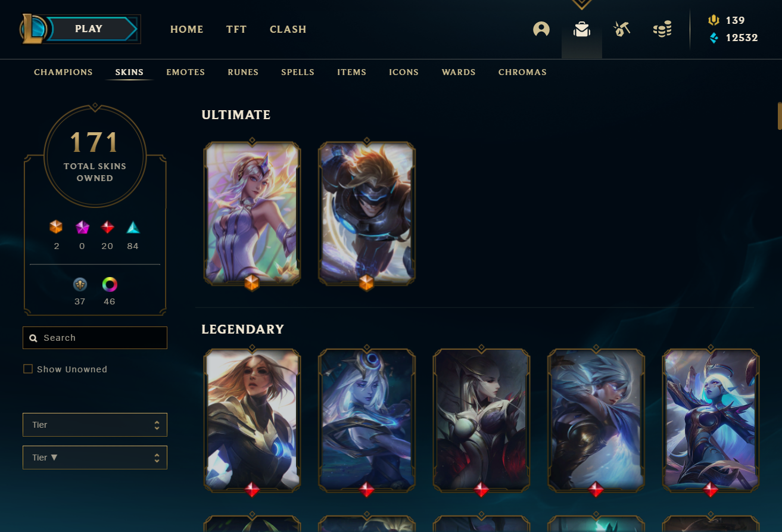Click into the skins Search field
The image size is (782, 532).
[95, 338]
